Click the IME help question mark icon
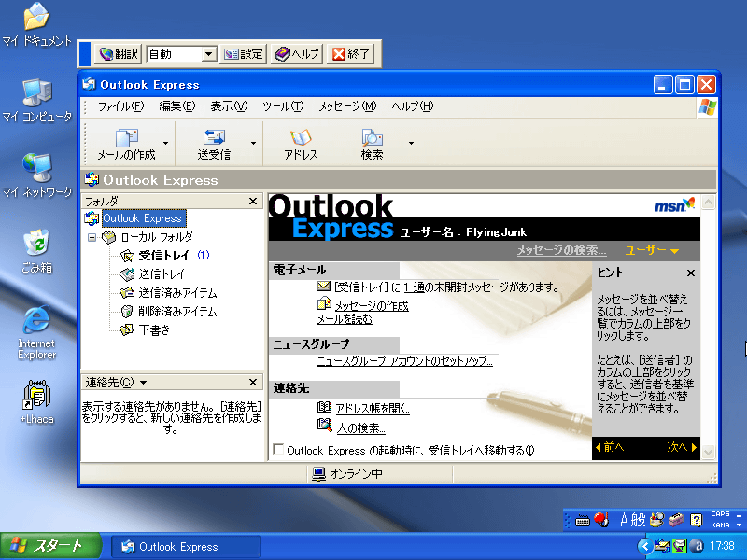Image resolution: width=747 pixels, height=560 pixels. (696, 520)
